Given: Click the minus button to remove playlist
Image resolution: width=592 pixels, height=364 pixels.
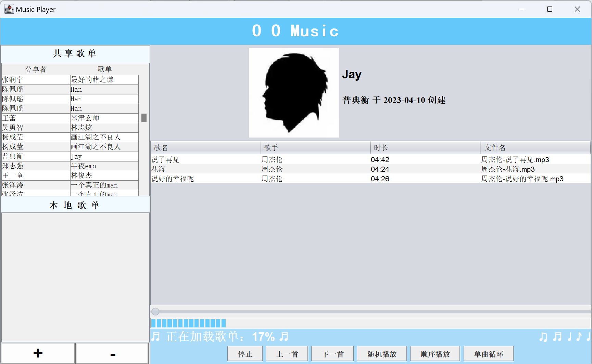Looking at the screenshot, I should (x=112, y=353).
